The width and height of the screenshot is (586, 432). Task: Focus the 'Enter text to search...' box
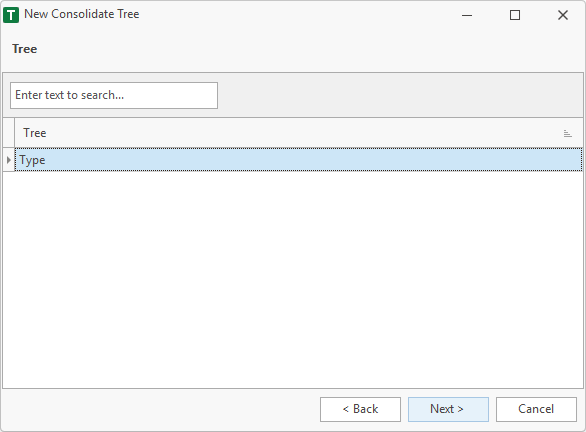(114, 96)
